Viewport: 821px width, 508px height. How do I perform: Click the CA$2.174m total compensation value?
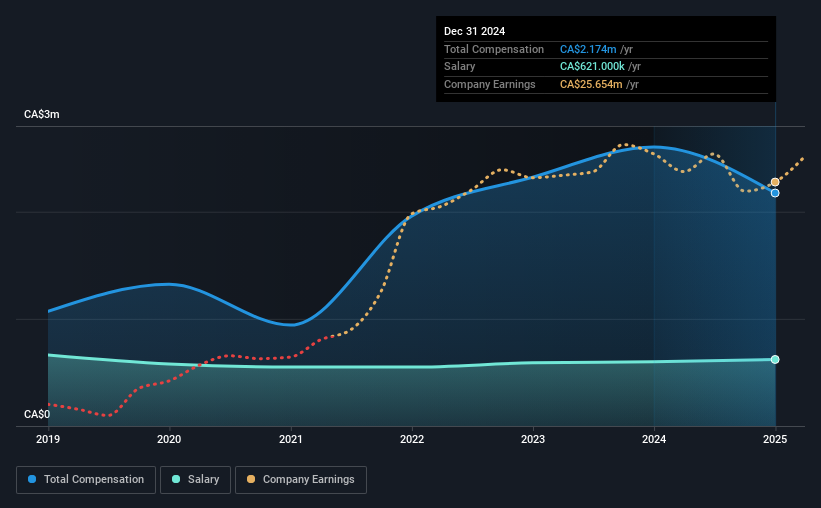pos(588,49)
